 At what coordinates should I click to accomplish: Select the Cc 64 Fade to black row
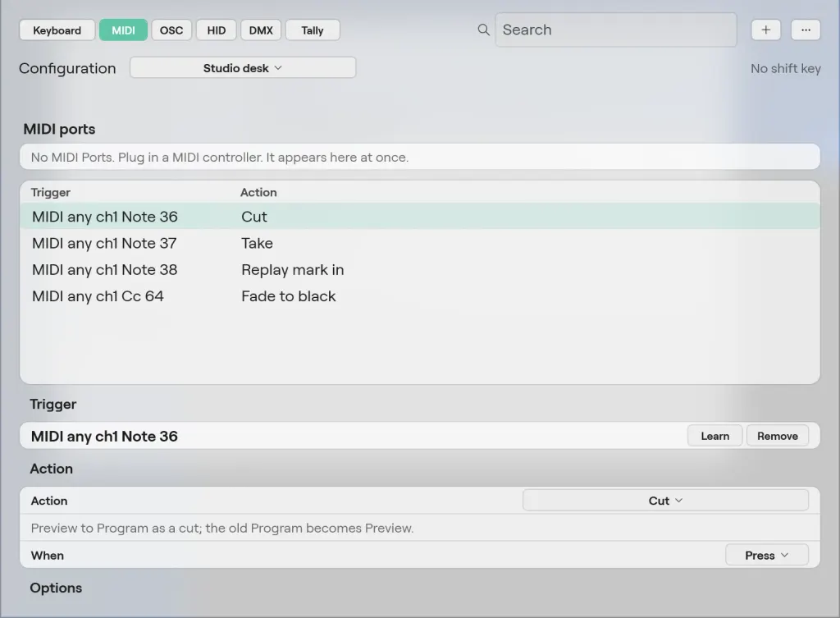tap(420, 296)
